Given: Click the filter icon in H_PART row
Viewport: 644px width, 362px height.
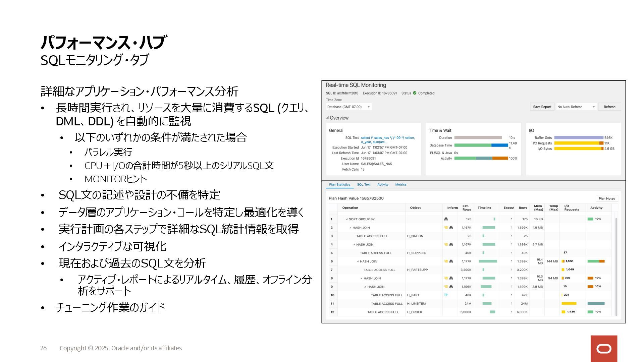Looking at the screenshot, I should click(x=446, y=295).
